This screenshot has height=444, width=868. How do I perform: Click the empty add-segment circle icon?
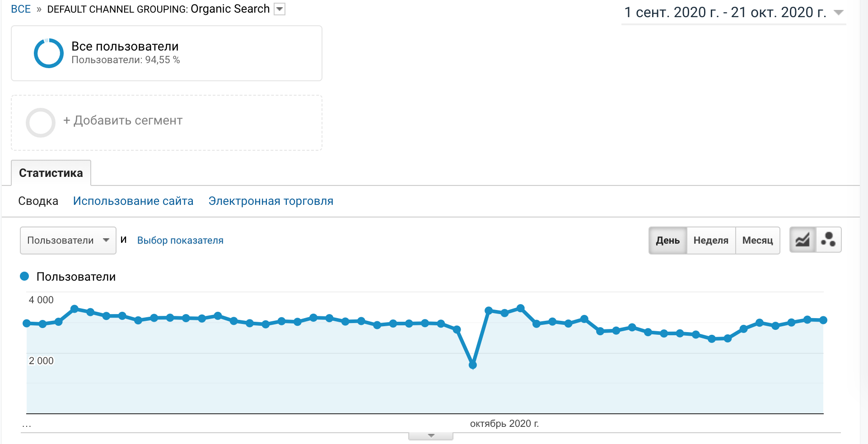(41, 122)
